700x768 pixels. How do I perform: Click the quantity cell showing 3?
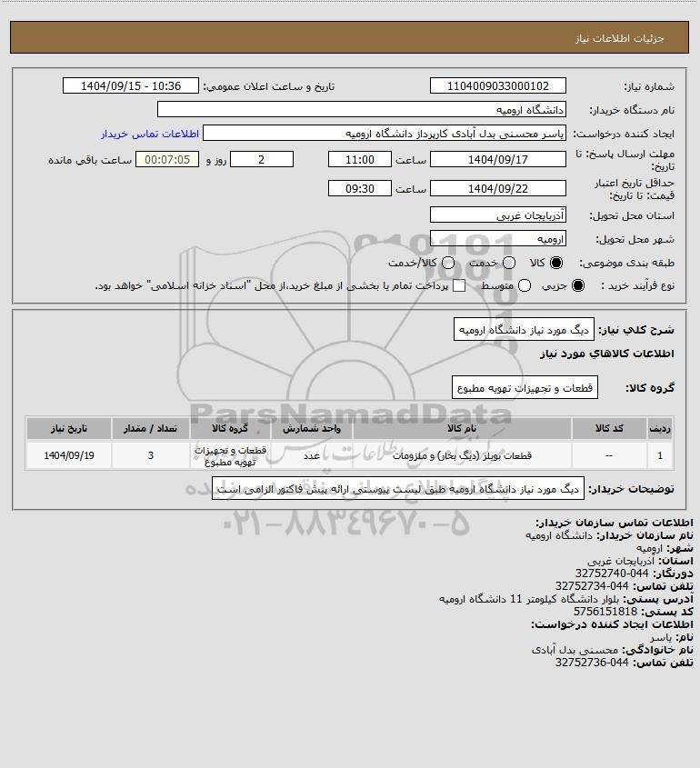[x=150, y=455]
